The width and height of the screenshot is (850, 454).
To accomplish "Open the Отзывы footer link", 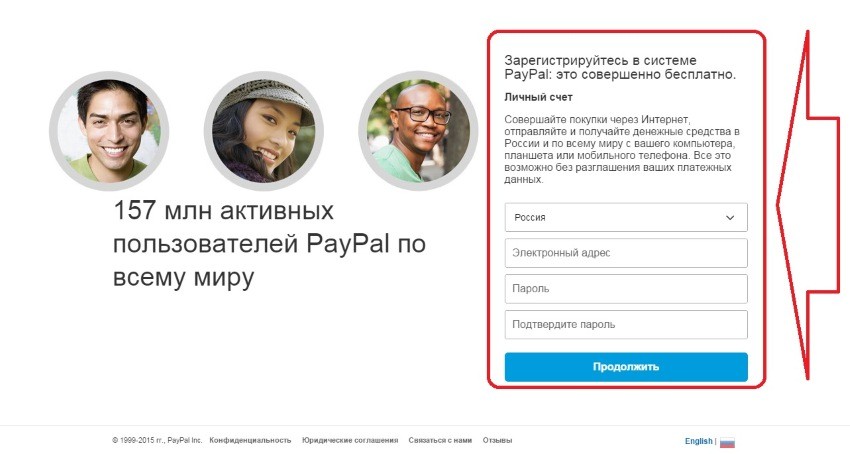I will click(x=497, y=440).
